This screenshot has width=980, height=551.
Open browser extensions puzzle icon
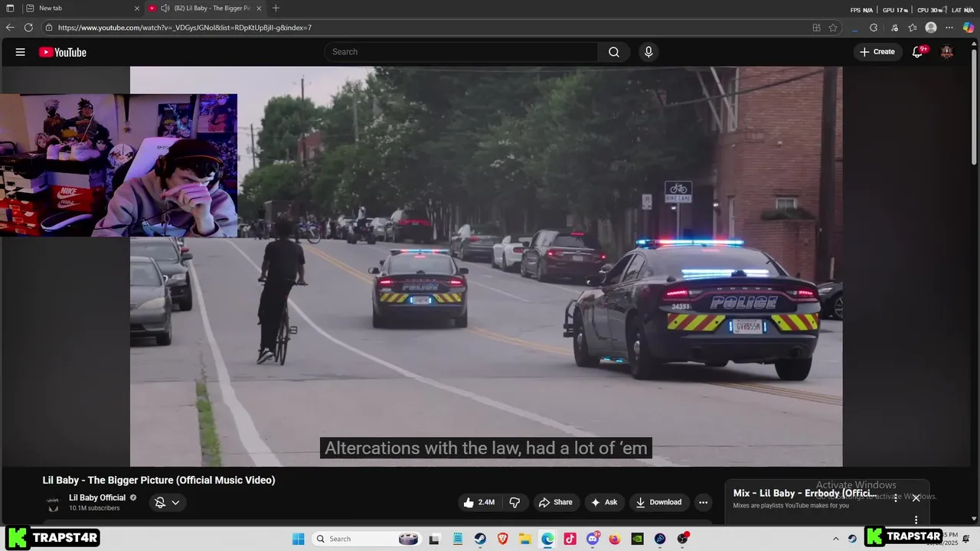[874, 28]
